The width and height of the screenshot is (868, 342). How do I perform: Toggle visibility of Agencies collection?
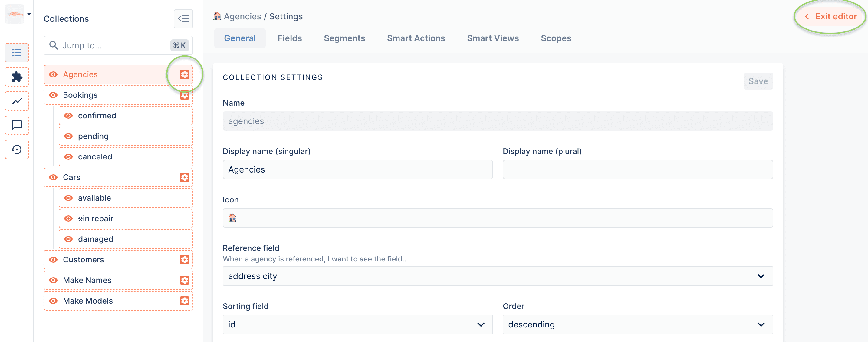[53, 74]
